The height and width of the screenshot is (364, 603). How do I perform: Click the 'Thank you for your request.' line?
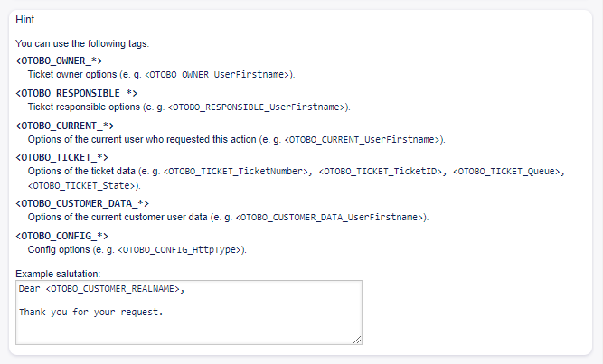coord(90,313)
